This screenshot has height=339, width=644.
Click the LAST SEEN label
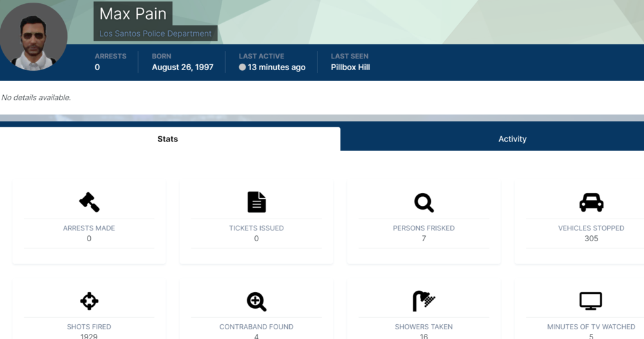pyautogui.click(x=350, y=56)
